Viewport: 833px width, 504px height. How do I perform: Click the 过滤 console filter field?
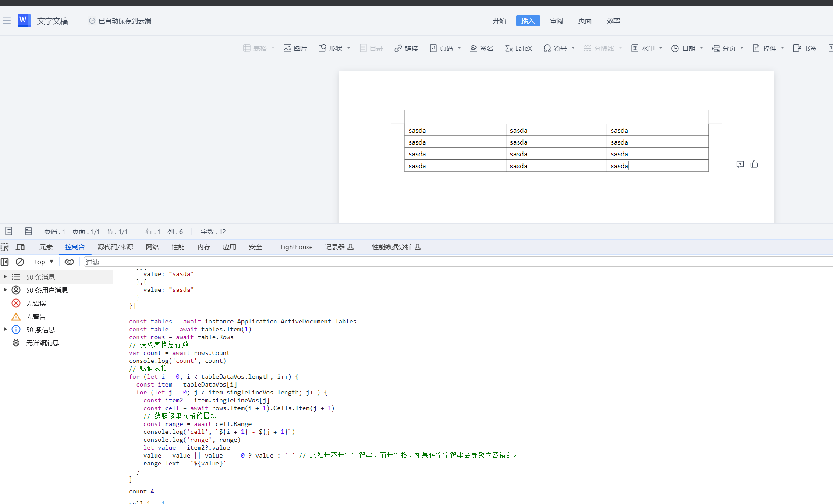point(458,262)
